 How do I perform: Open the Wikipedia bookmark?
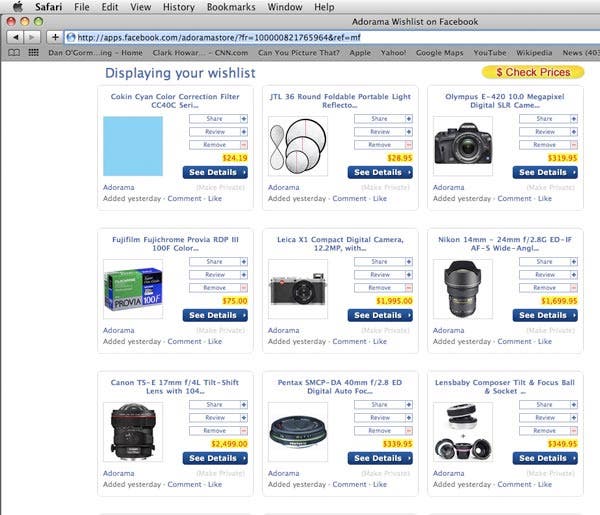pos(534,53)
